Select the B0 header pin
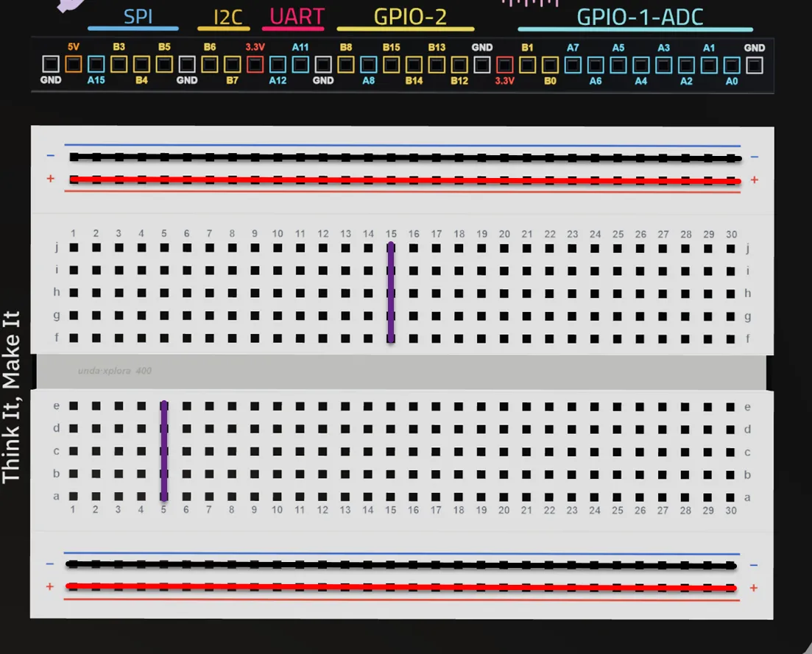This screenshot has width=812, height=654. (550, 65)
